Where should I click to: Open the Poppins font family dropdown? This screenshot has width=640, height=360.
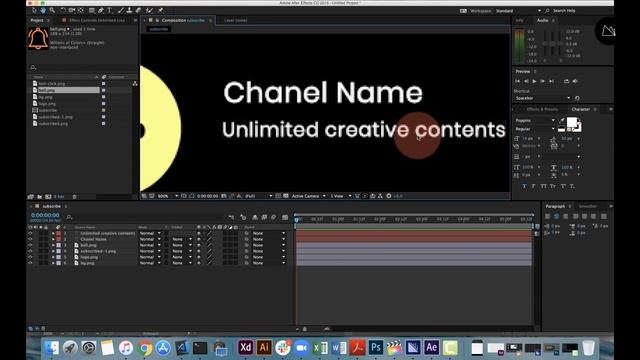coord(535,120)
